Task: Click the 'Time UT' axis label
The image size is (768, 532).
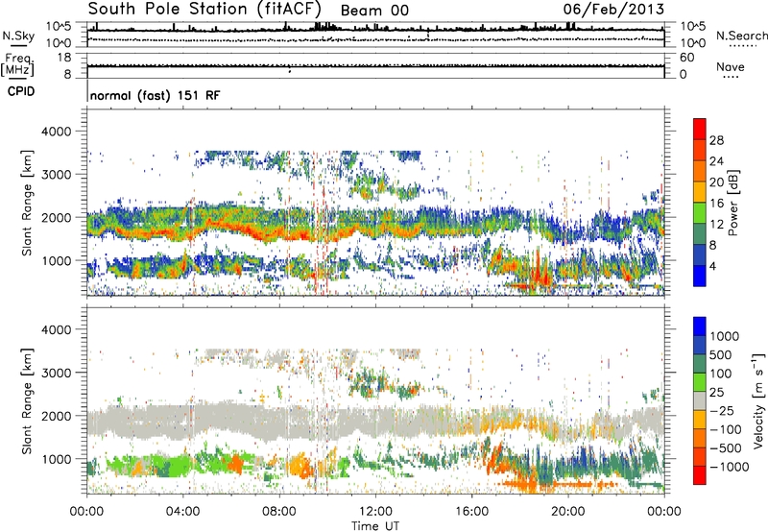Action: pos(375,526)
